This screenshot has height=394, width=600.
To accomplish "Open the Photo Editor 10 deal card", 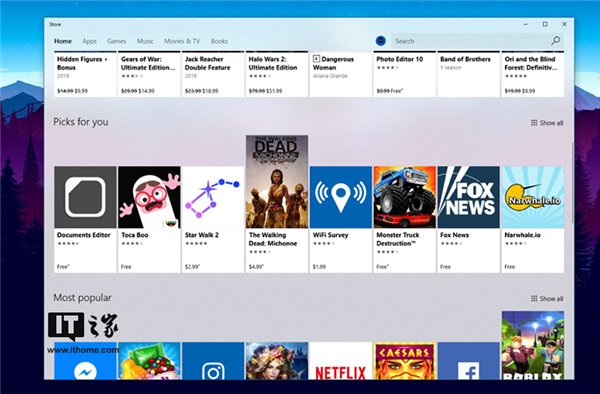I will click(x=405, y=74).
